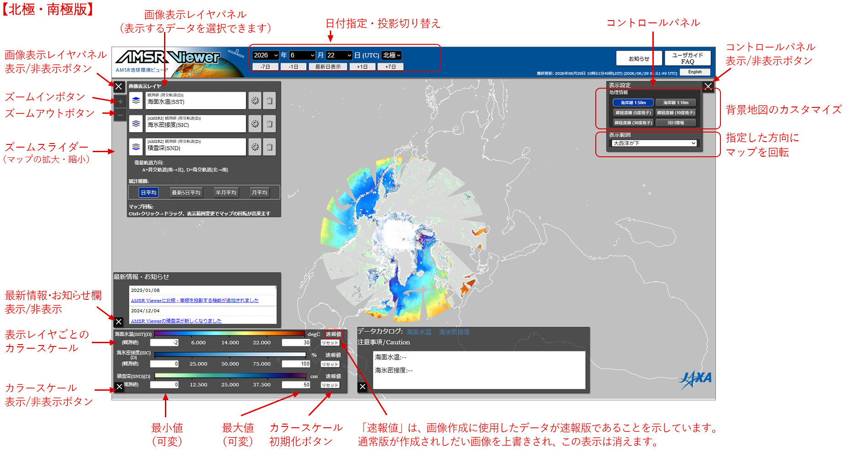
Task: Advance seven days with +7日
Action: [391, 67]
